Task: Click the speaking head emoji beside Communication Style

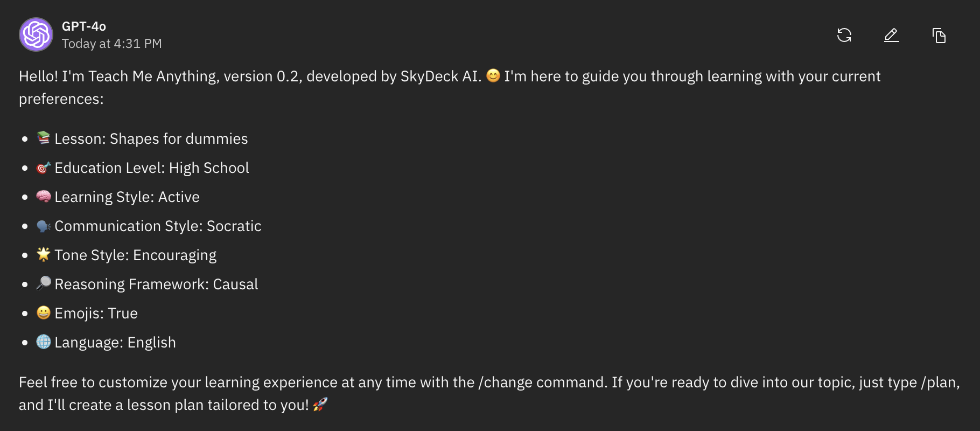Action: [x=44, y=226]
